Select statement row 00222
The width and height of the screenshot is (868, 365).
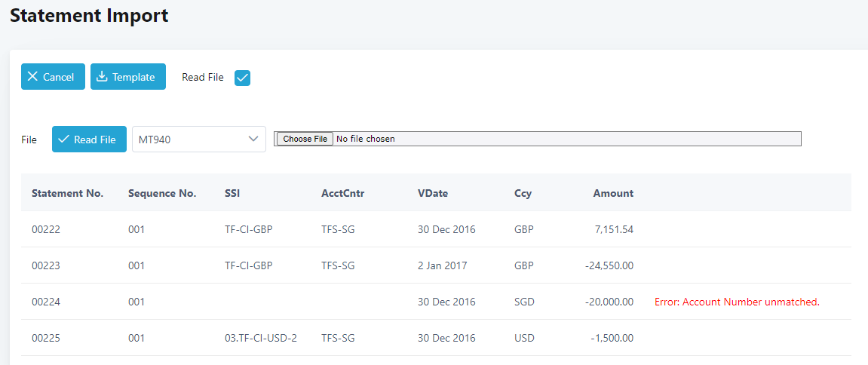click(x=436, y=229)
